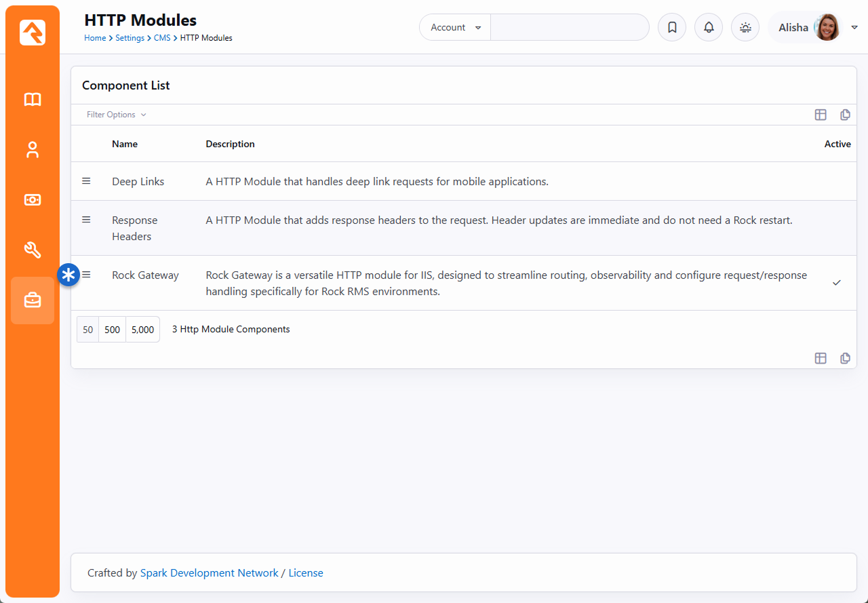The image size is (868, 603).
Task: Click the Rock Gateway active checkmark
Action: (x=836, y=283)
